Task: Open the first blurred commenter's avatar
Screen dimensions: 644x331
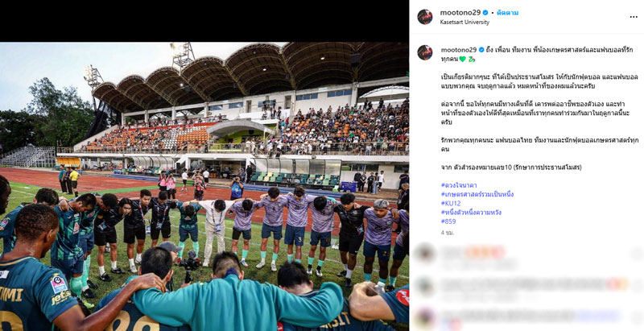Action: 425,253
